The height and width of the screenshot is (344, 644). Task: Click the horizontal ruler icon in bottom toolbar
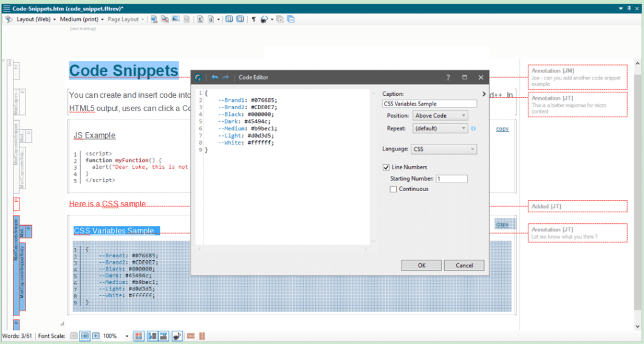(191, 336)
